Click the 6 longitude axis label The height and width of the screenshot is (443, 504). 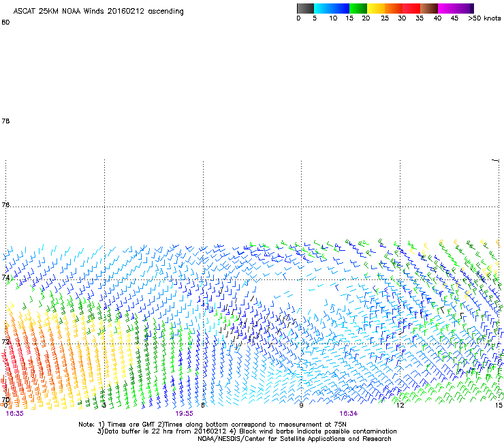(202, 405)
